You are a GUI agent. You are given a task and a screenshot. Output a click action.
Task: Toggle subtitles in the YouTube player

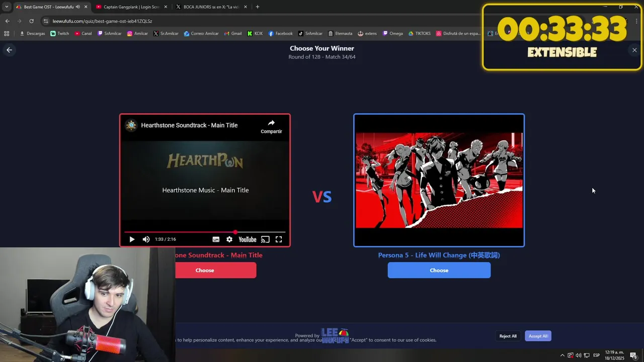(x=216, y=239)
